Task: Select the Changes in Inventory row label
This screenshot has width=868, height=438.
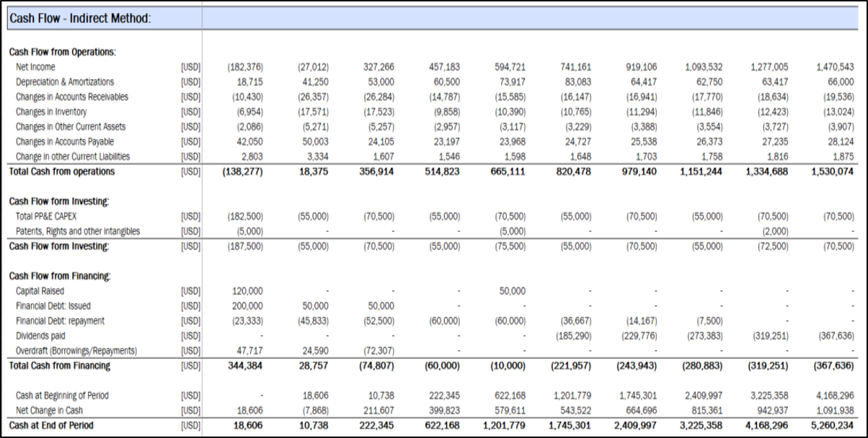Action: pyautogui.click(x=51, y=112)
